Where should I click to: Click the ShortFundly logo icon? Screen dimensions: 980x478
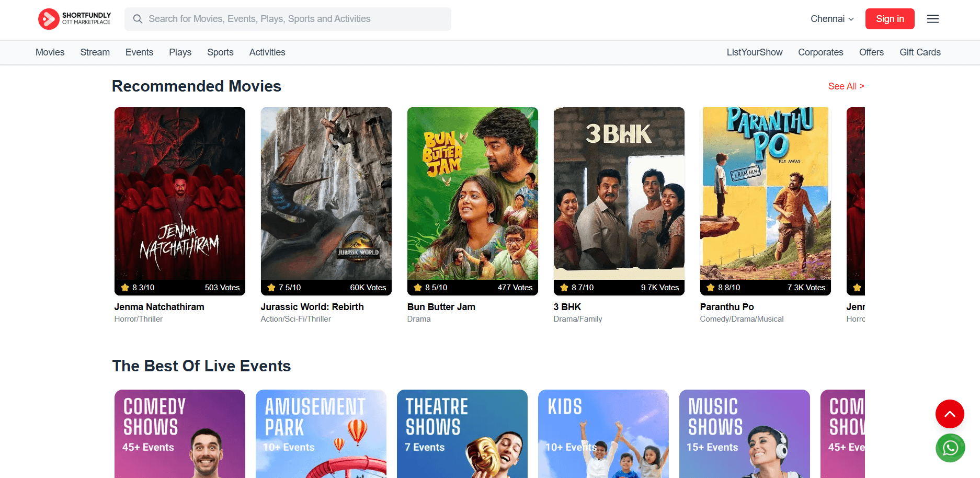tap(49, 19)
